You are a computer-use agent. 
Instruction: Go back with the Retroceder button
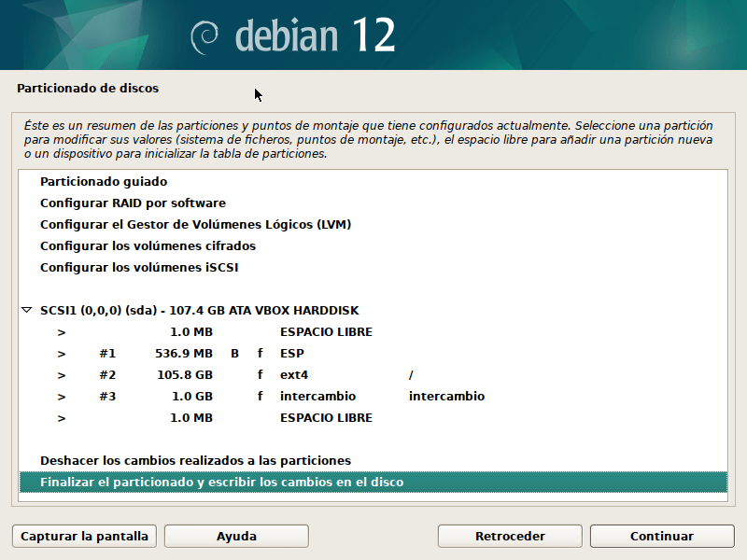510,536
